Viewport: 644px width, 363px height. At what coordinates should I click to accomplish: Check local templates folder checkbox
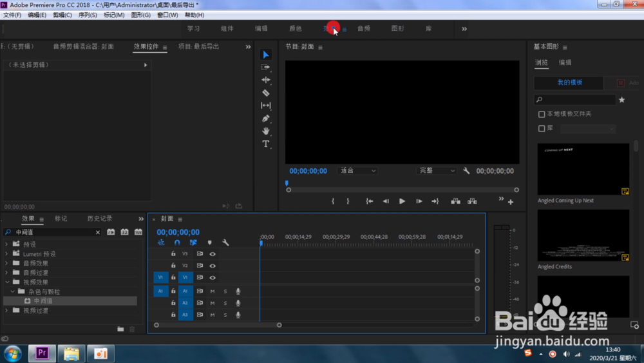point(542,114)
